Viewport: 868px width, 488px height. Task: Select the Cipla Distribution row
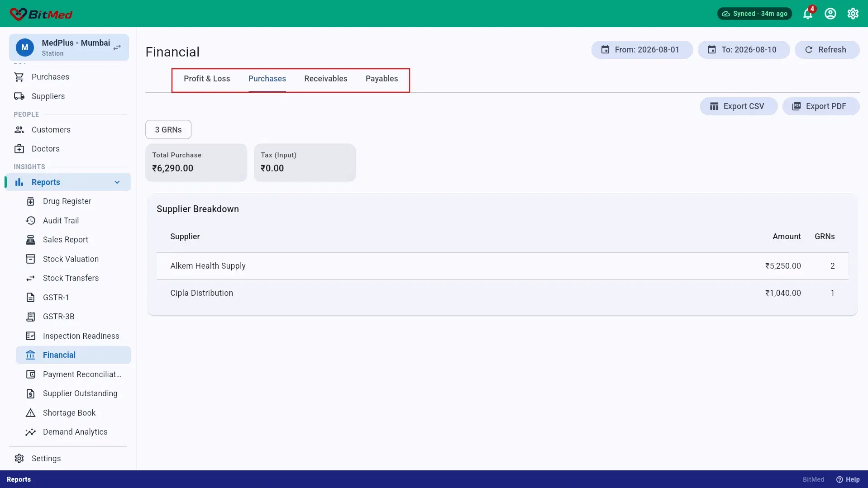[502, 293]
